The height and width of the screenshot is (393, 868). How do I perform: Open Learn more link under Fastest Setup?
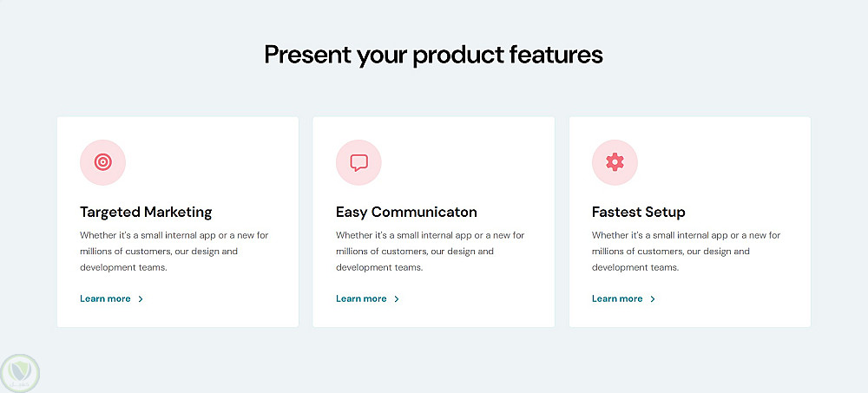tap(617, 299)
